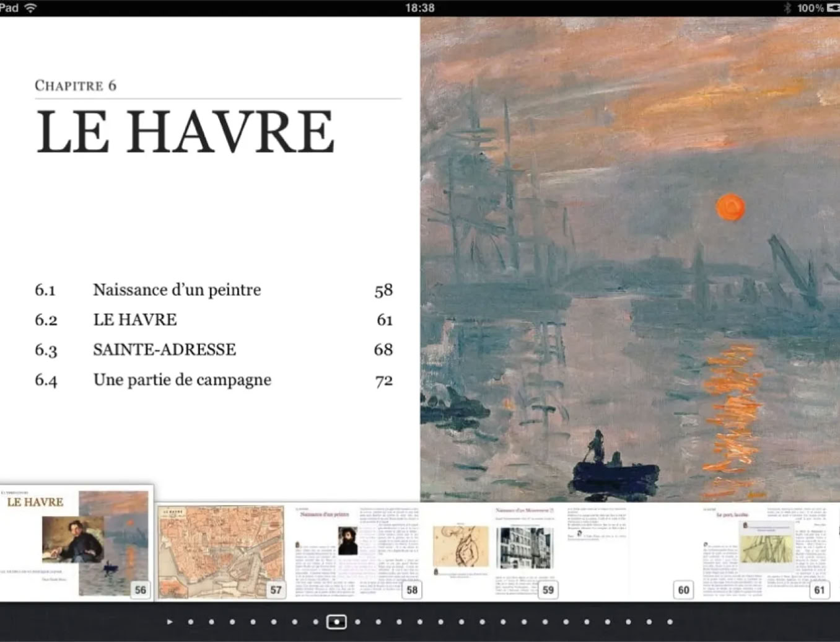Open the page 59 thumbnail with sketches
Screen dimensions: 840x642
pyautogui.click(x=492, y=552)
